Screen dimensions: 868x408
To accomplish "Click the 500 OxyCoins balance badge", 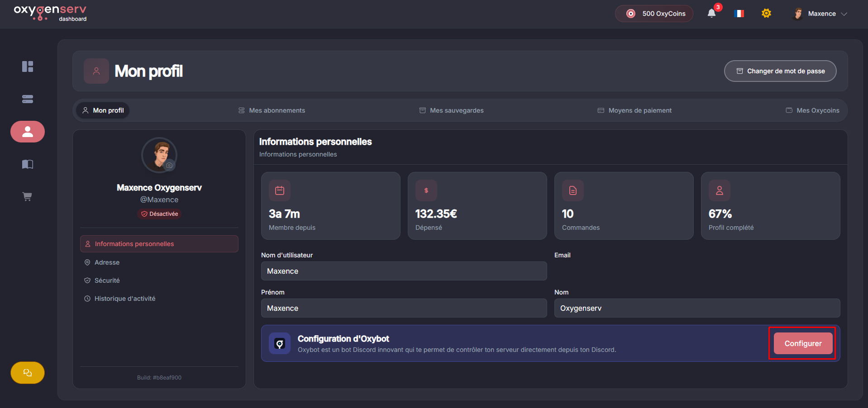I will 654,14.
